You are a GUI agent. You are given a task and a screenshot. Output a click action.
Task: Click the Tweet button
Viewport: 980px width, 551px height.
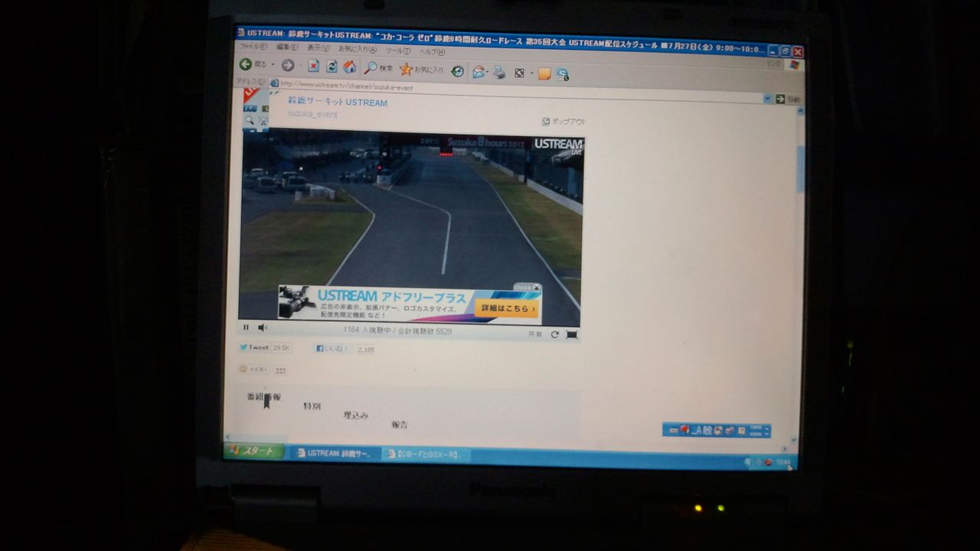[x=254, y=347]
